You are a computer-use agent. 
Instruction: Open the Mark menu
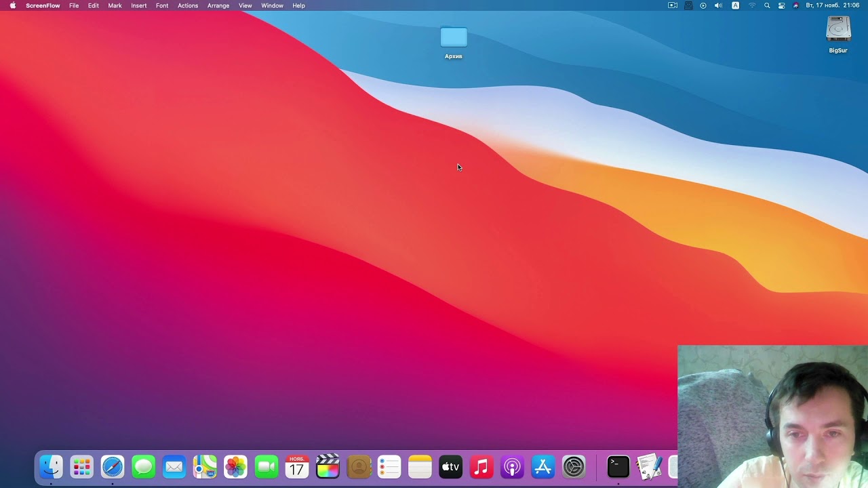tap(115, 5)
